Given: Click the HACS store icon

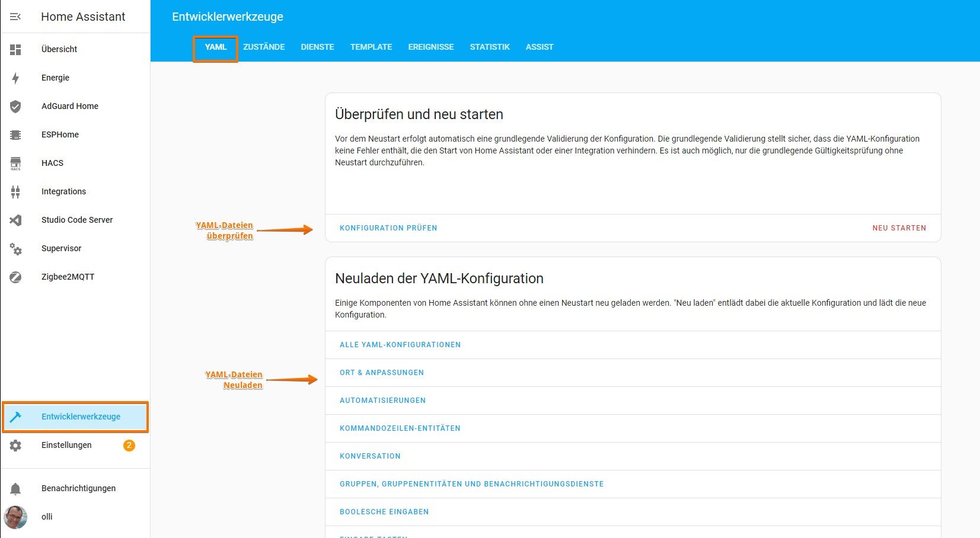Looking at the screenshot, I should pyautogui.click(x=15, y=164).
